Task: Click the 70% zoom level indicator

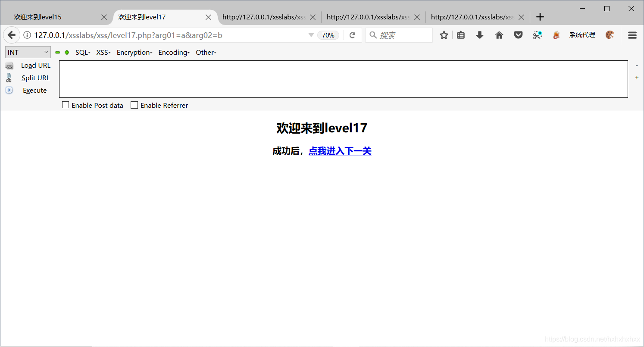Action: (x=328, y=35)
